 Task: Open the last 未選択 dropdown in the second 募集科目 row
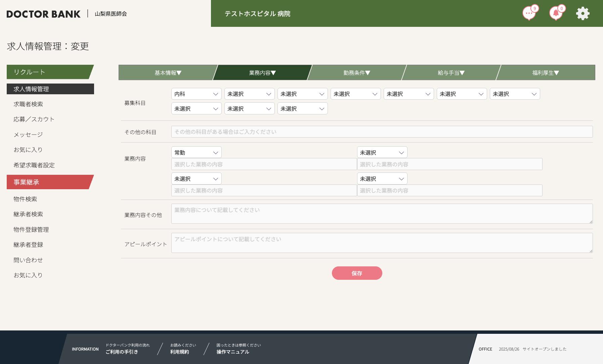pos(302,109)
